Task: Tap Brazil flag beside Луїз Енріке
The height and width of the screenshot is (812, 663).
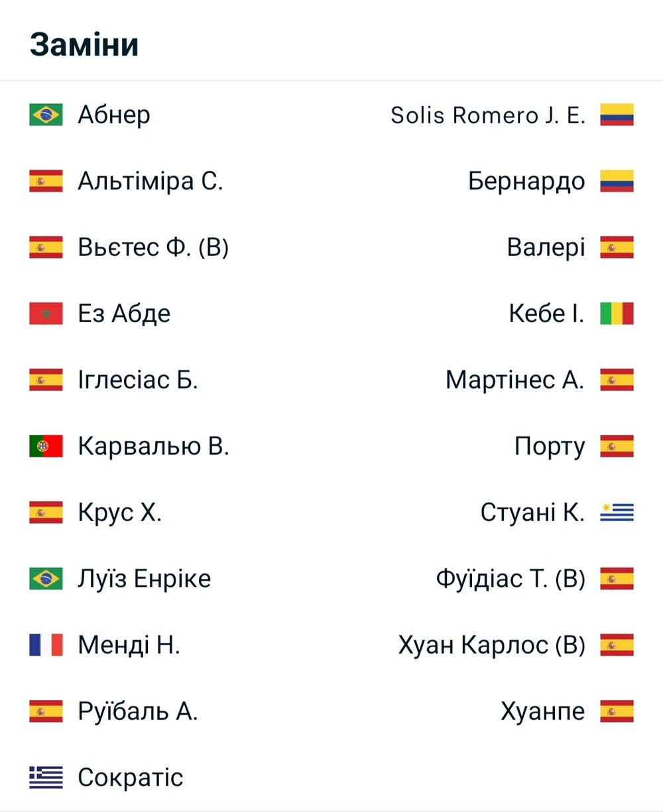Action: [46, 579]
